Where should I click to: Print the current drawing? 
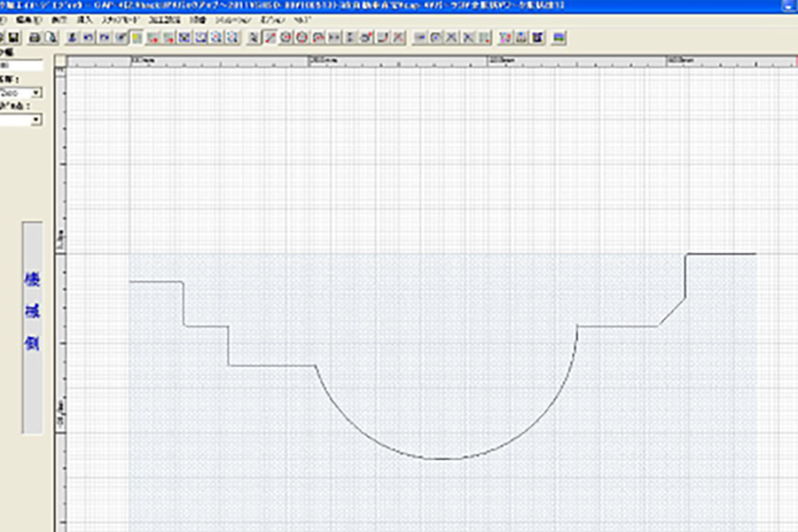tap(34, 36)
